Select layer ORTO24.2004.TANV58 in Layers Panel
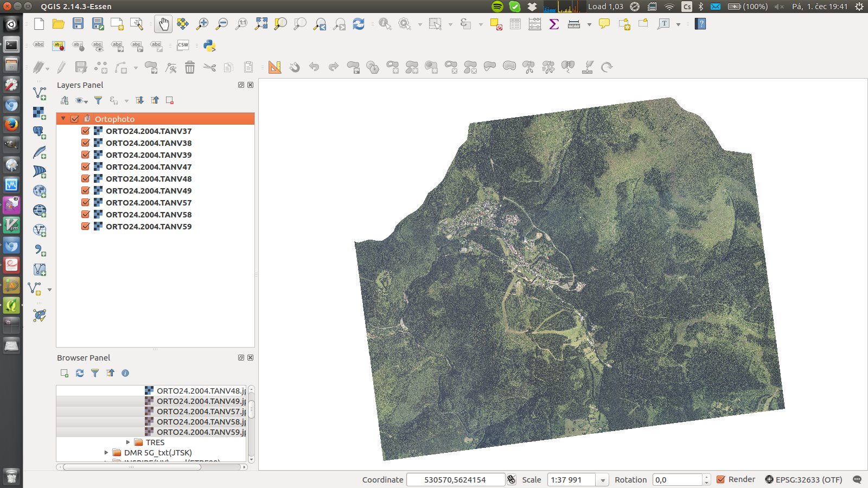Viewport: 868px width, 488px height. click(149, 215)
